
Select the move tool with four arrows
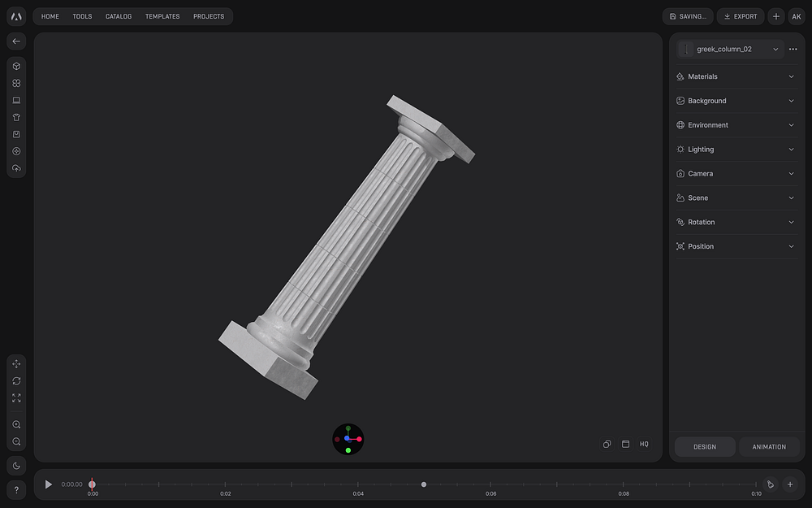(x=16, y=364)
